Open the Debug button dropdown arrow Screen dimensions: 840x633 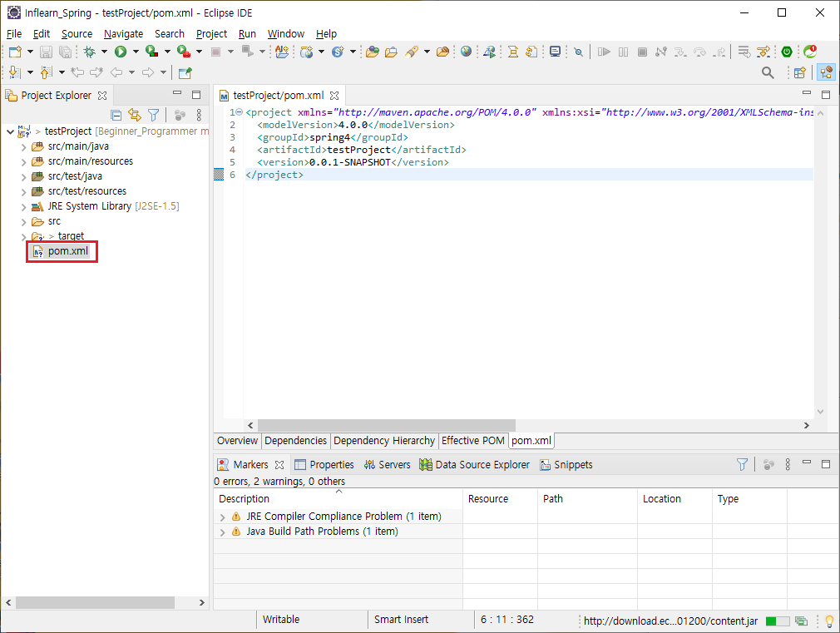click(104, 52)
